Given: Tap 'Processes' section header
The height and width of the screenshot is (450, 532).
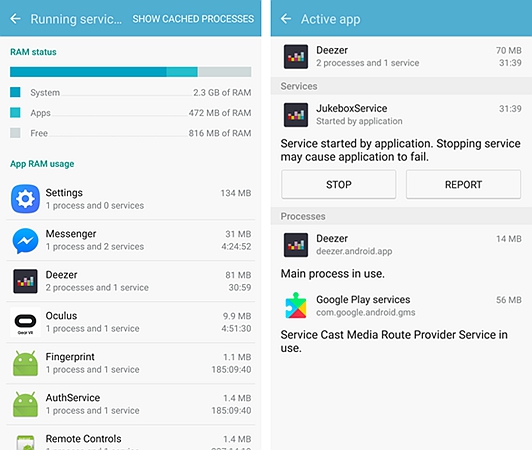Looking at the screenshot, I should (303, 216).
